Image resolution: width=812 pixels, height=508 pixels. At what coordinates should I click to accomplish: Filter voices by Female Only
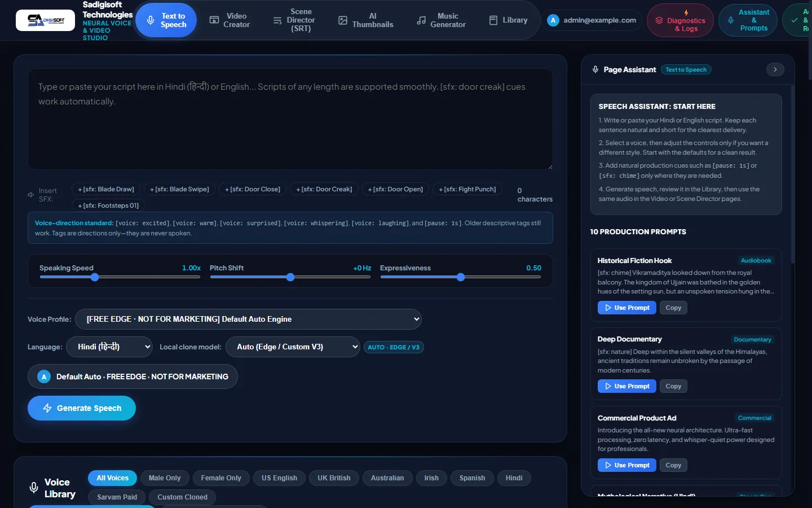click(x=221, y=478)
